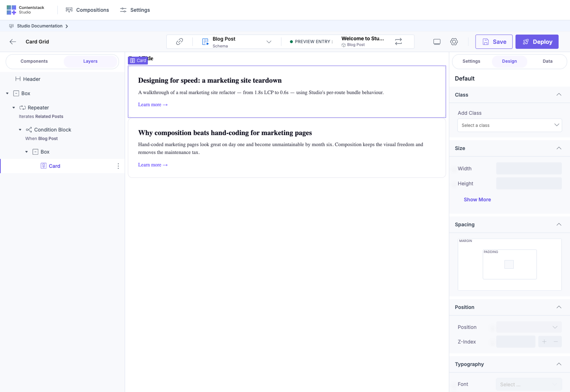
Task: Click the top-level Box layer icon
Action: coord(16,93)
